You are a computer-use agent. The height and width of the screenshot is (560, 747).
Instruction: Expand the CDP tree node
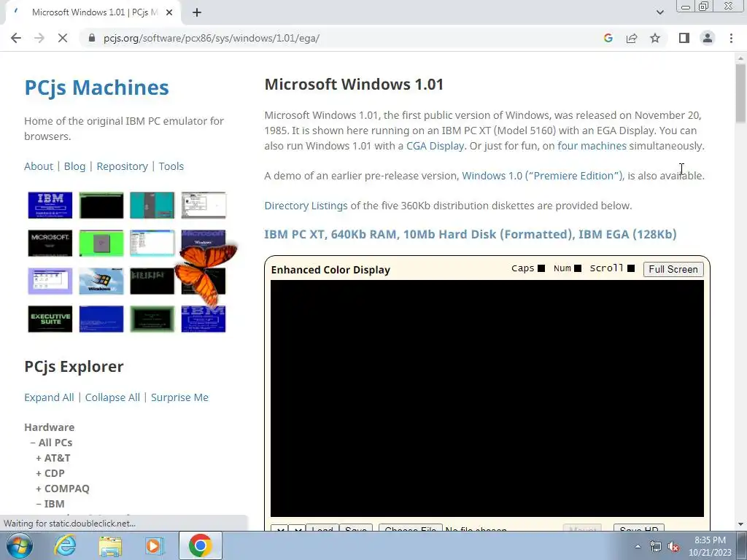click(x=50, y=473)
